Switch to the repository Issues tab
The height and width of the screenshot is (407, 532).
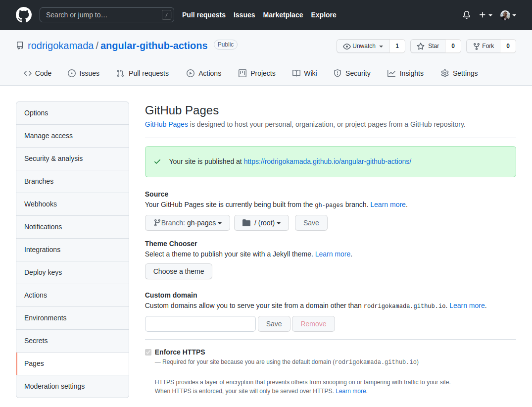(x=84, y=73)
